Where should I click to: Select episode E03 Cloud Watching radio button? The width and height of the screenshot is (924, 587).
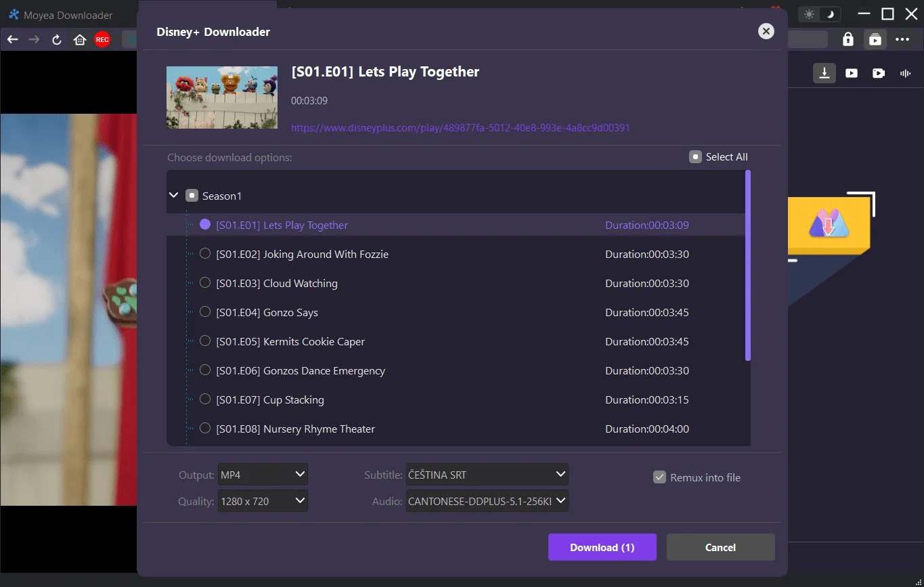click(205, 283)
